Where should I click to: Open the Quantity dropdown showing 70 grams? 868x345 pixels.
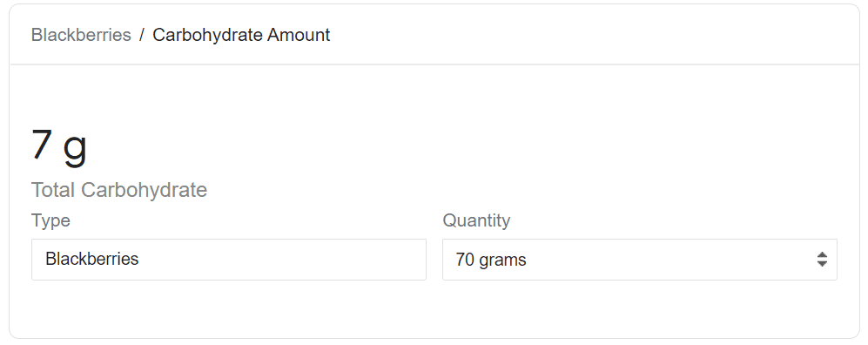click(639, 259)
